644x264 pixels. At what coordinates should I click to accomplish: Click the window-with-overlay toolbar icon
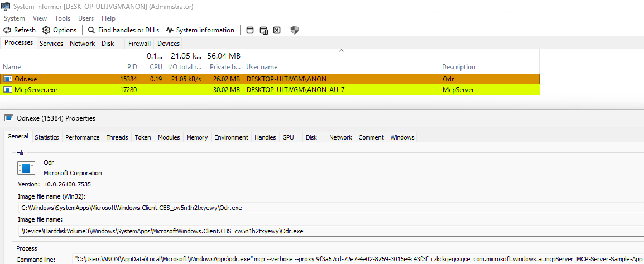pyautogui.click(x=263, y=30)
